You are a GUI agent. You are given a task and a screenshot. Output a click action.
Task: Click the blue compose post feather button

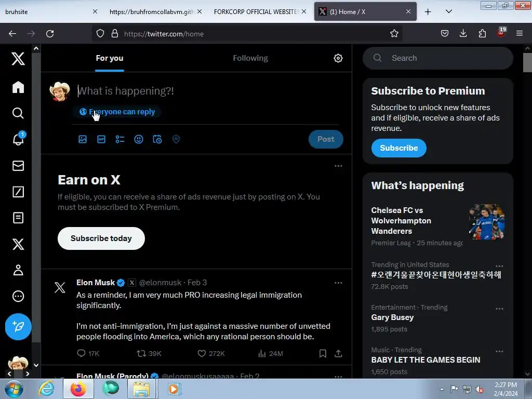(x=18, y=327)
